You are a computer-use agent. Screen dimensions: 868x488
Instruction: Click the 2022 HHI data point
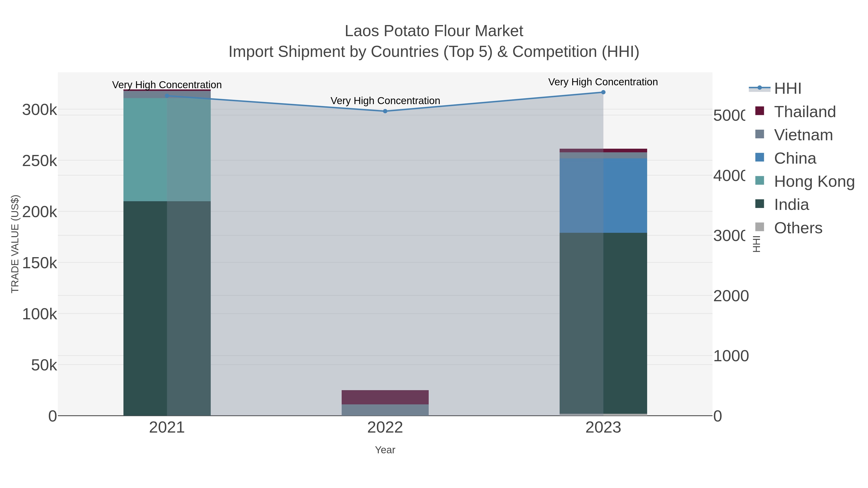[385, 111]
